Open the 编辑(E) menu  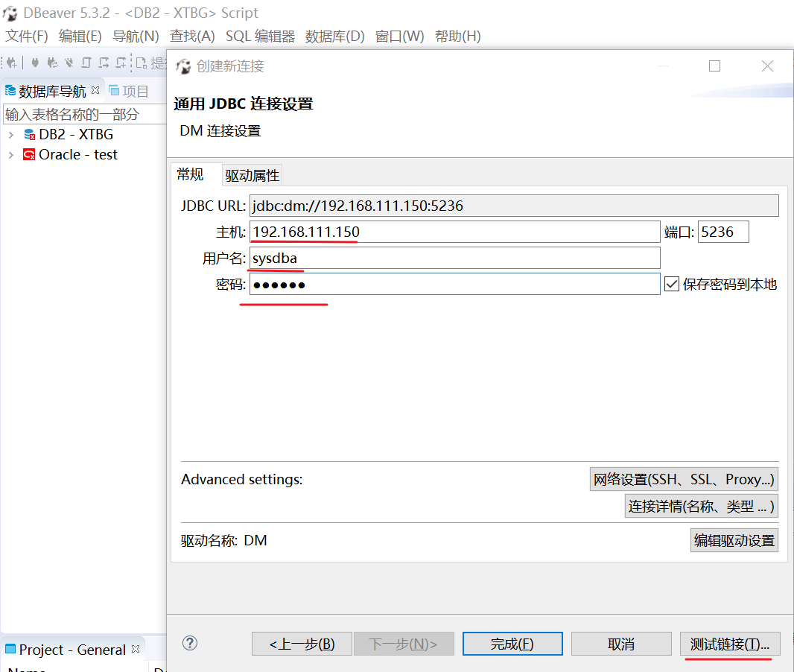tap(80, 37)
